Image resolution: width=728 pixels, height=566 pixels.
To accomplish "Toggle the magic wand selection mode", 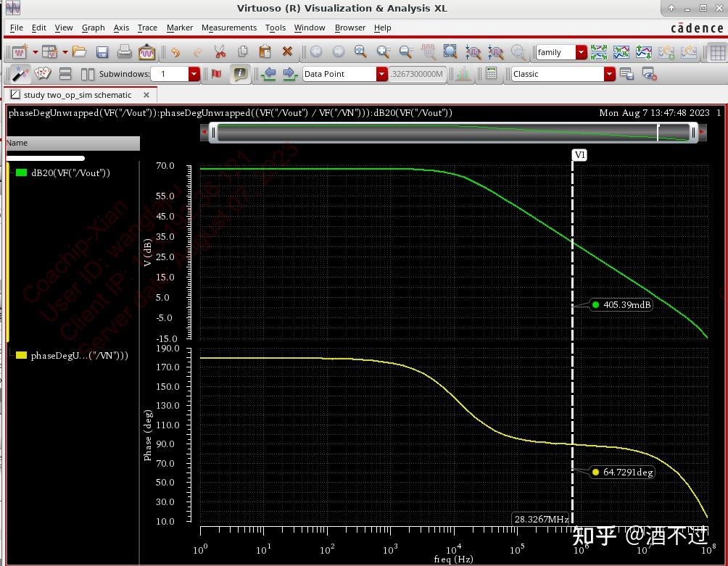I will click(x=20, y=74).
